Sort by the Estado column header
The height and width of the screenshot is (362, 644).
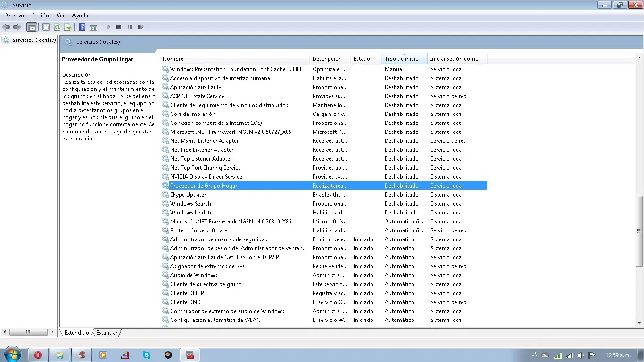366,59
